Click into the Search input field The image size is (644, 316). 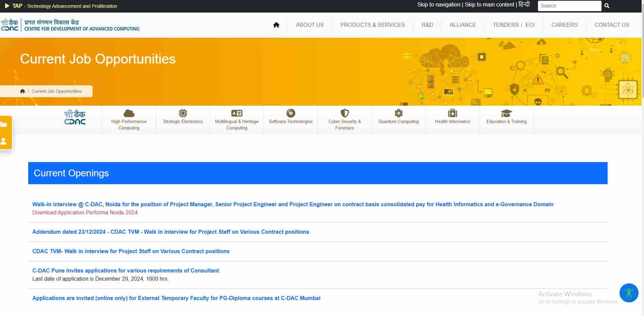(x=569, y=6)
